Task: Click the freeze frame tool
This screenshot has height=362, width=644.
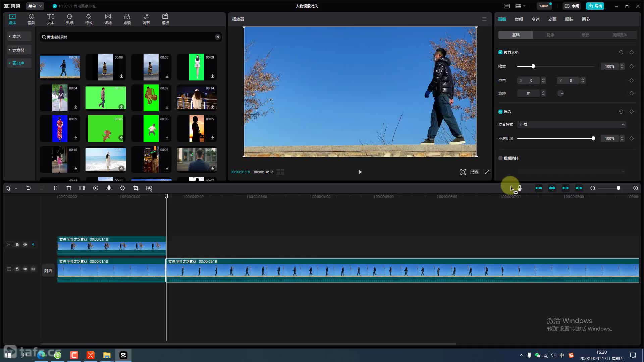Action: tap(82, 188)
